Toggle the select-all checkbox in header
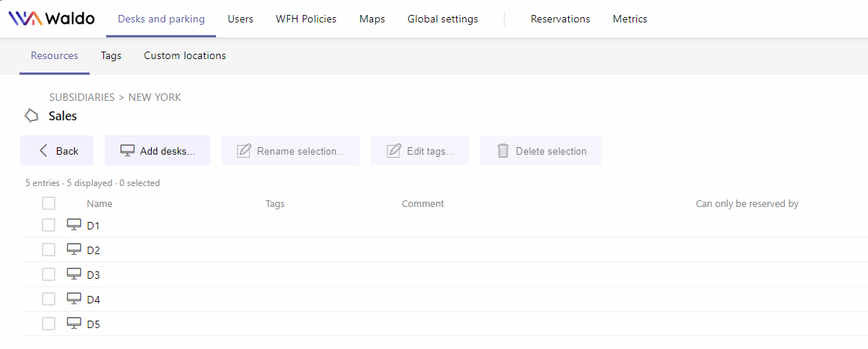Image resolution: width=868 pixels, height=349 pixels. click(49, 203)
